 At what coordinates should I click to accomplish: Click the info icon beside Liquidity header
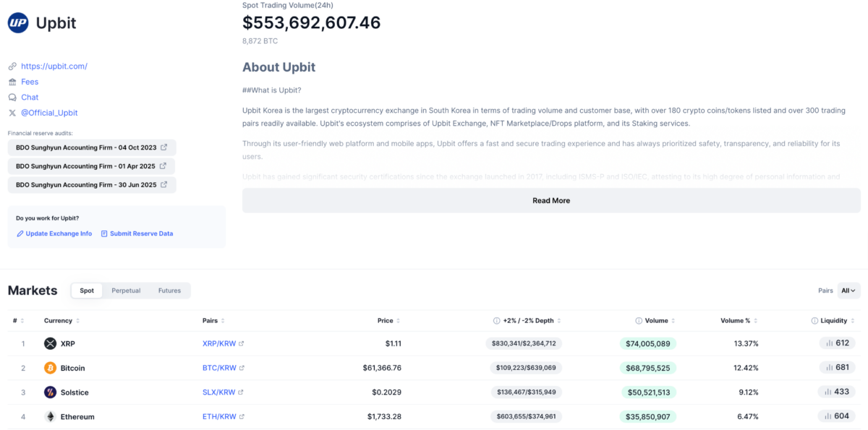point(814,321)
